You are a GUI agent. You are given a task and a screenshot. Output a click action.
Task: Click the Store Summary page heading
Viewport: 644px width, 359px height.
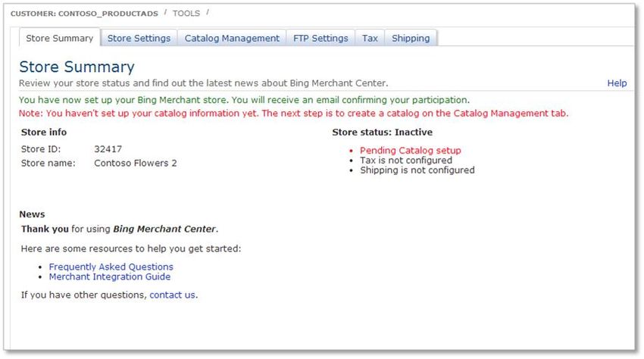coord(77,67)
